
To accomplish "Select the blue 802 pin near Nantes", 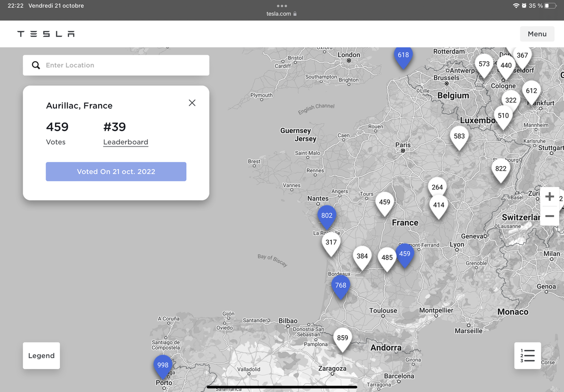I will [327, 218].
